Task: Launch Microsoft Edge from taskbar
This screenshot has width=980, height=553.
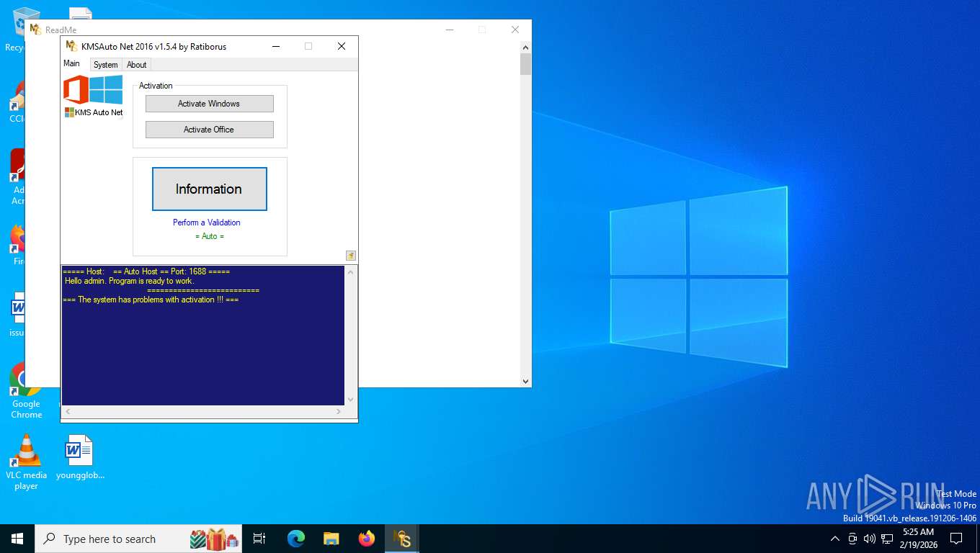Action: point(296,539)
